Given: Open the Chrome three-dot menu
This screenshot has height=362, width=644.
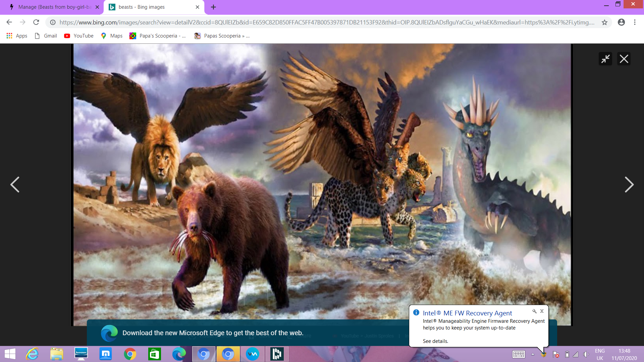Looking at the screenshot, I should [635, 22].
